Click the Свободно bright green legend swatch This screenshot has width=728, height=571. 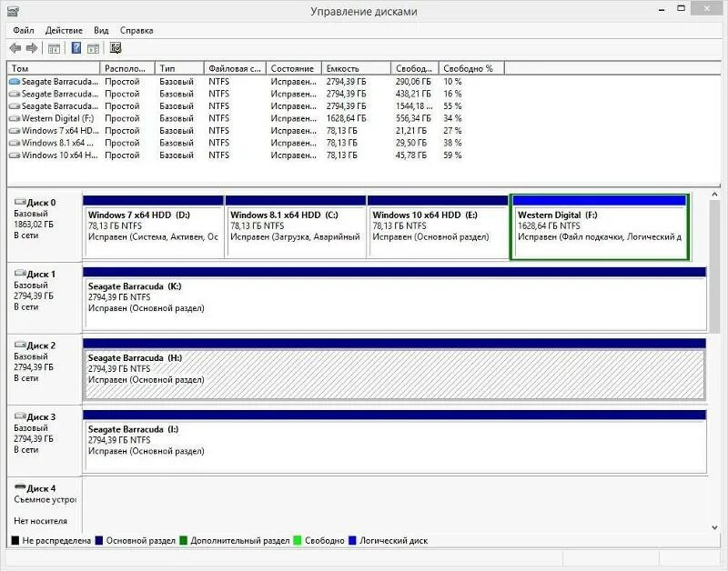pos(298,540)
